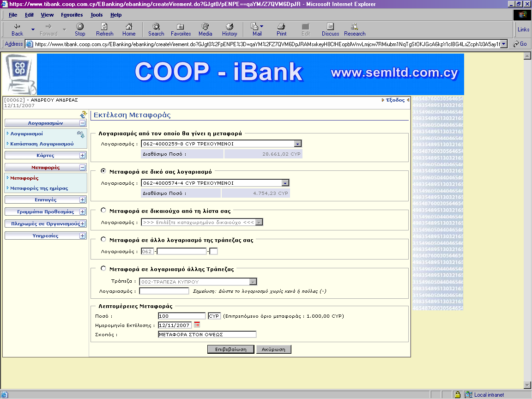The width and height of the screenshot is (532, 399).
Task: Open the Edit menu
Action: point(29,15)
